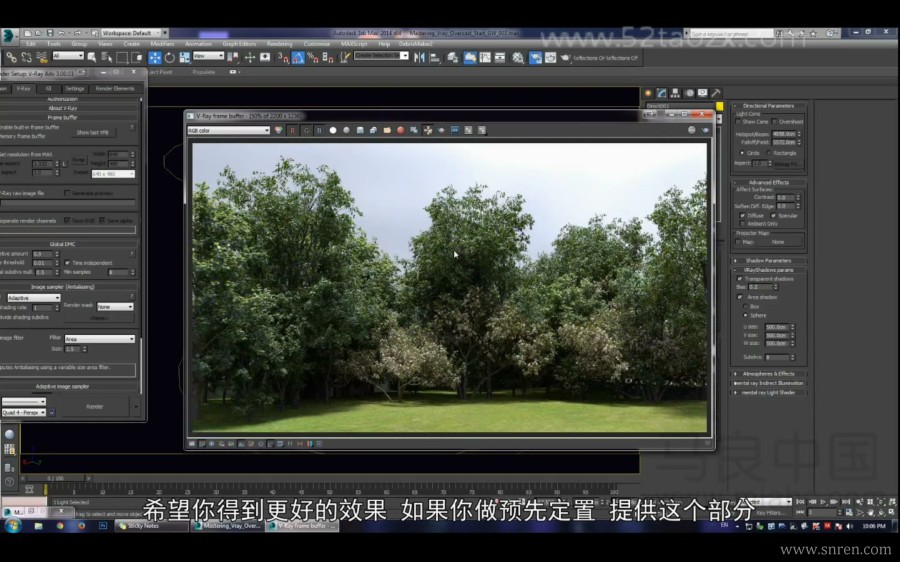Viewport: 900px width, 562px height.
Task: Open the Material Editor from toolbar
Action: pyautogui.click(x=518, y=57)
